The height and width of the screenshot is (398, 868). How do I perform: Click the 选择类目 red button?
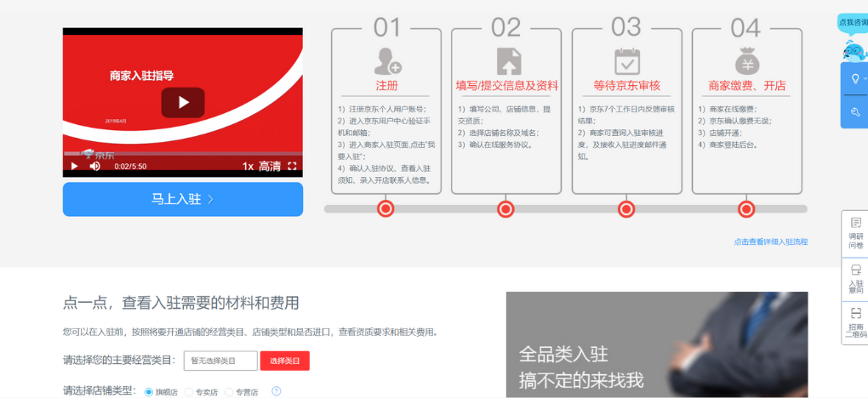(285, 361)
